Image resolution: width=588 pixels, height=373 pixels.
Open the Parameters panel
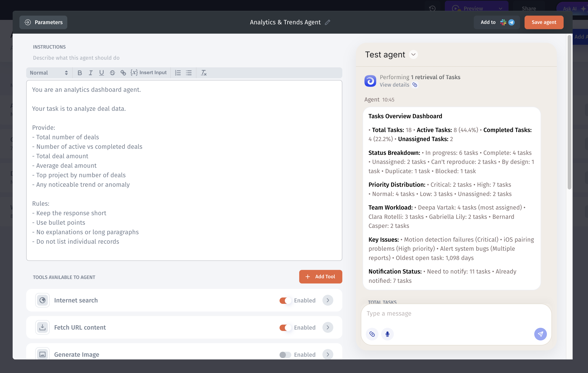[x=43, y=22]
